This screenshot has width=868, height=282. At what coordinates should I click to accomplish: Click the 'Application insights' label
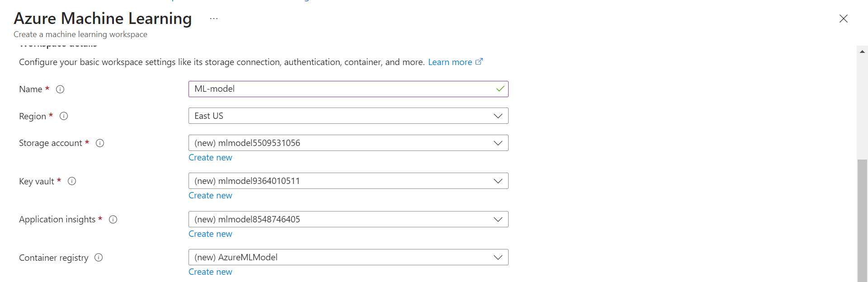point(57,220)
